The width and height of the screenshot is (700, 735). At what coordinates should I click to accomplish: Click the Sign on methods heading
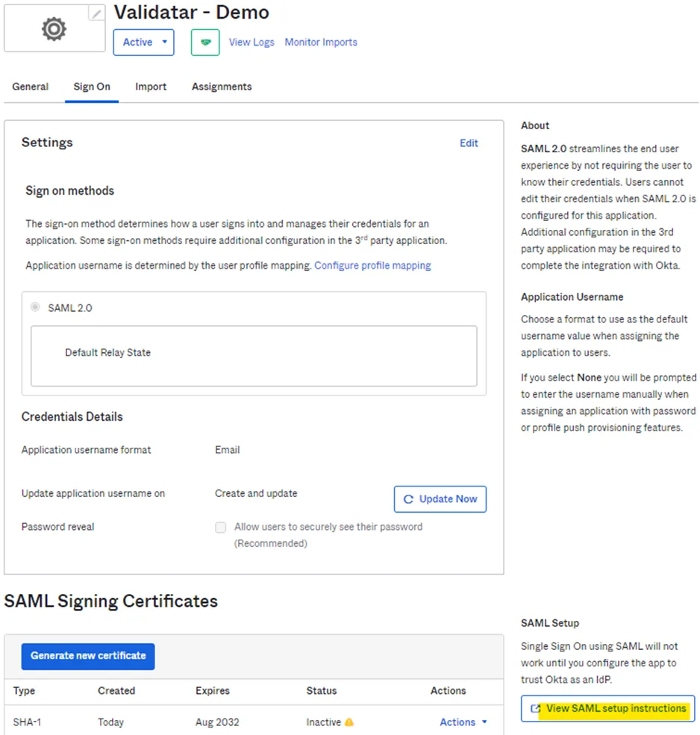(x=70, y=191)
